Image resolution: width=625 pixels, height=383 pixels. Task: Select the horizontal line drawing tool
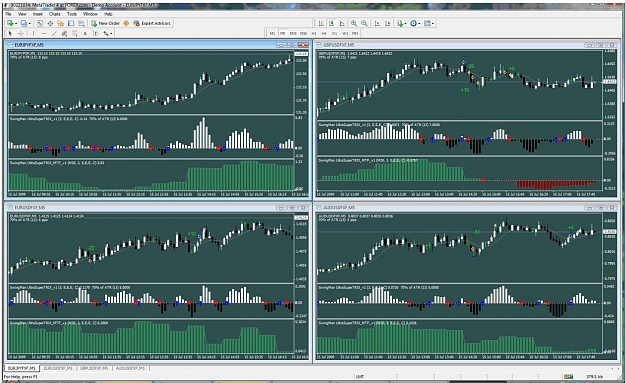click(44, 33)
